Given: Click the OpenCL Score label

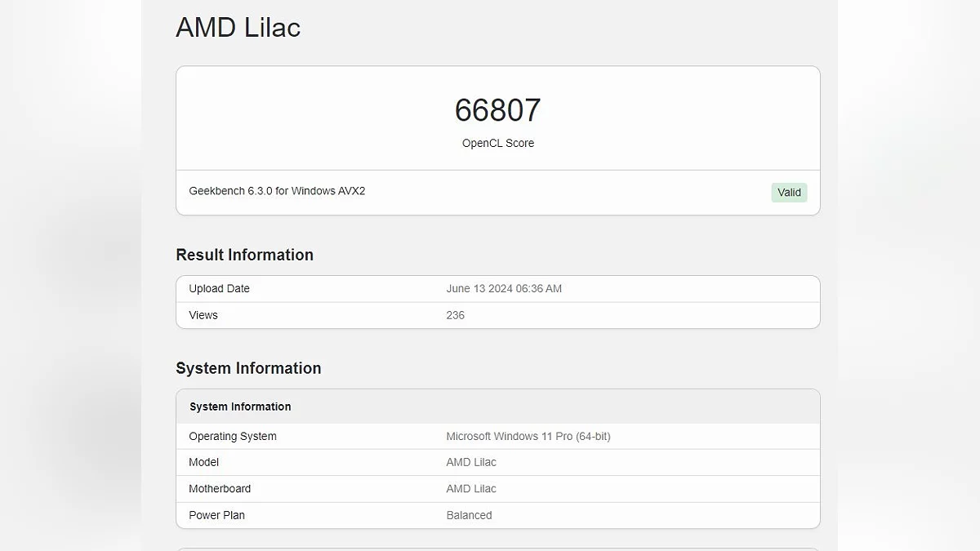Looking at the screenshot, I should (497, 143).
